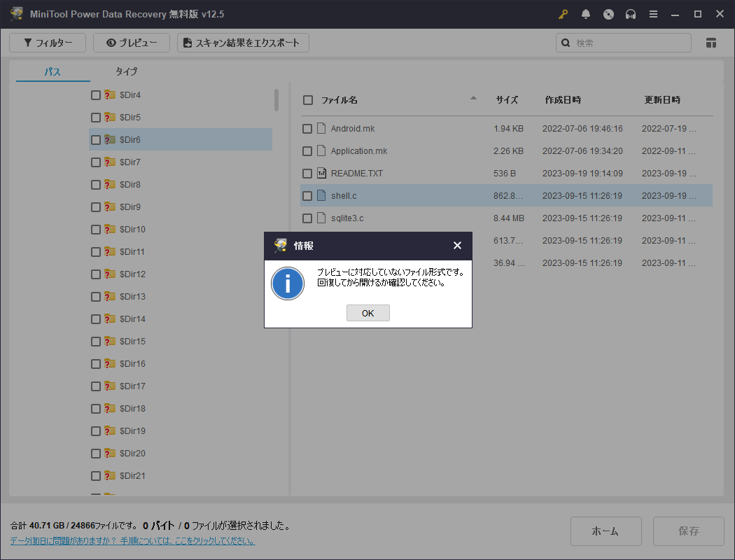Select the $Dir7 folder

(x=129, y=162)
